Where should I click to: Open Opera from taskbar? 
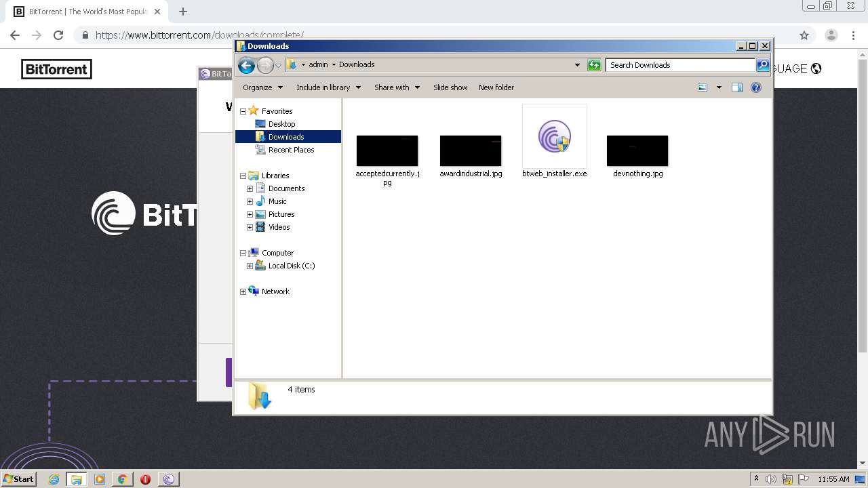point(145,479)
